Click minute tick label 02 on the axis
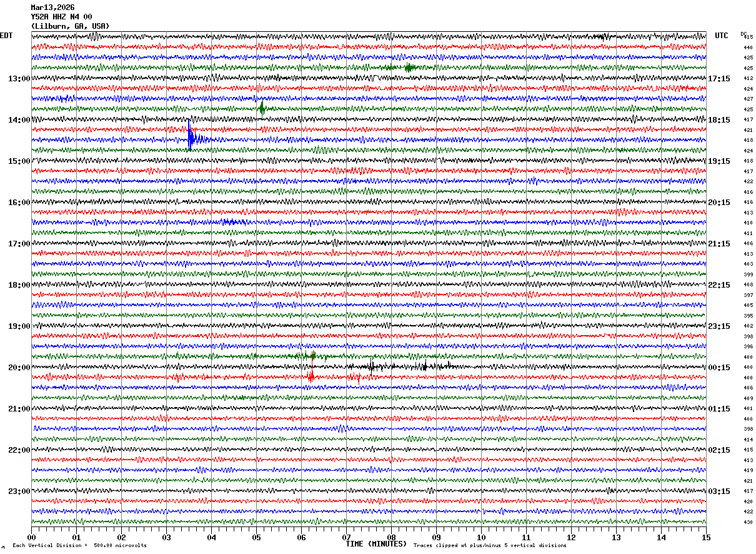 (x=121, y=537)
